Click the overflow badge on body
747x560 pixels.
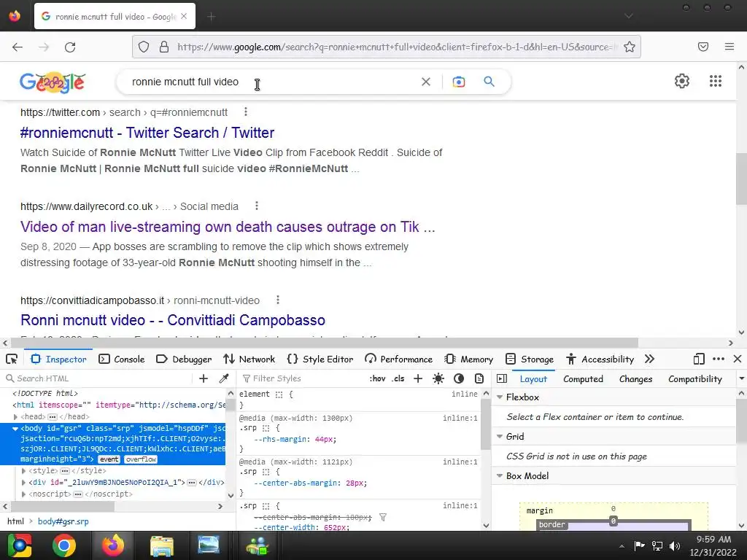tap(141, 459)
